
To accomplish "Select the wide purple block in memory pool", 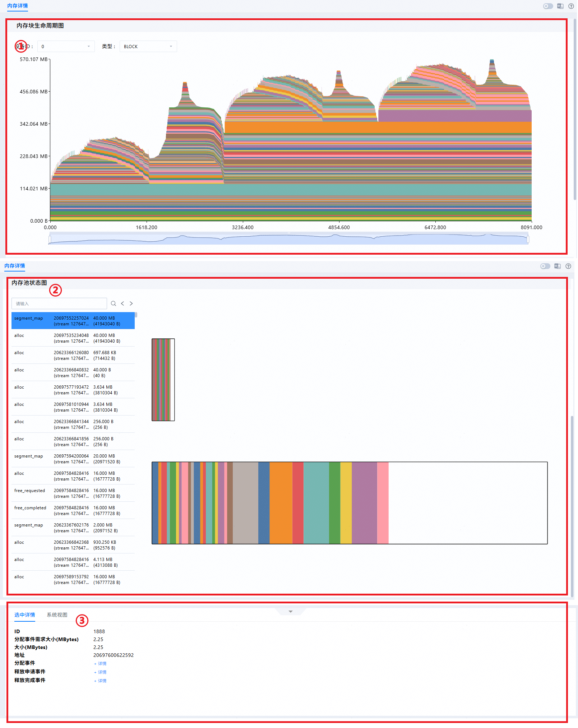I will [365, 503].
